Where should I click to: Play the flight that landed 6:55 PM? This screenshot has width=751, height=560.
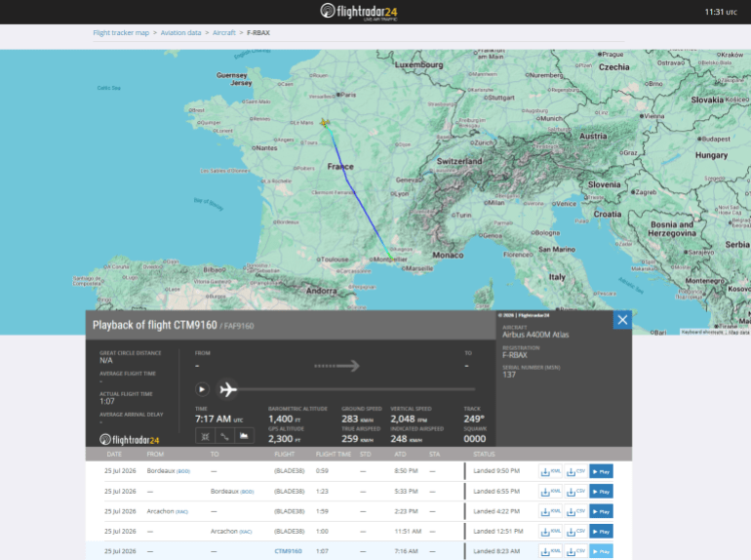click(x=601, y=492)
